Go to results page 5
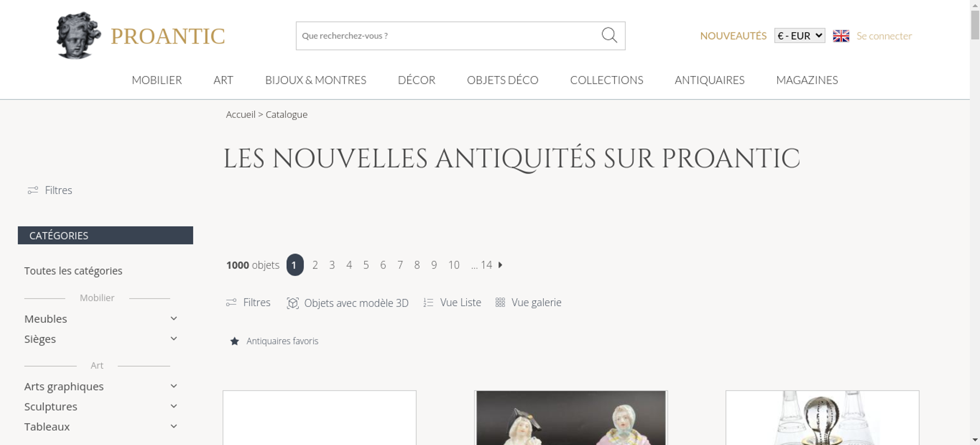This screenshot has height=445, width=980. 366,265
